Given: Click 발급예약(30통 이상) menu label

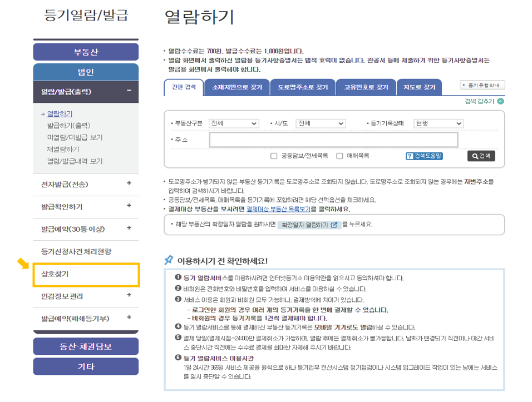Looking at the screenshot, I should [73, 229].
